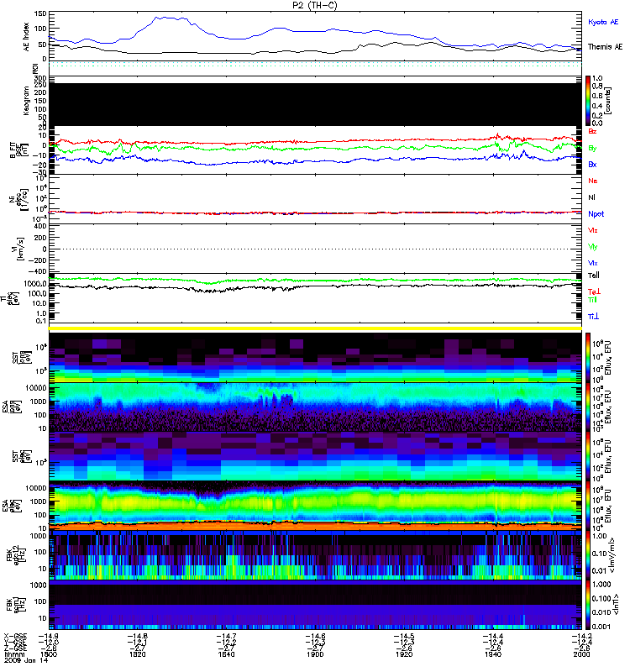Click the 2000 time tick label
630x672 pixels.
pos(581,654)
